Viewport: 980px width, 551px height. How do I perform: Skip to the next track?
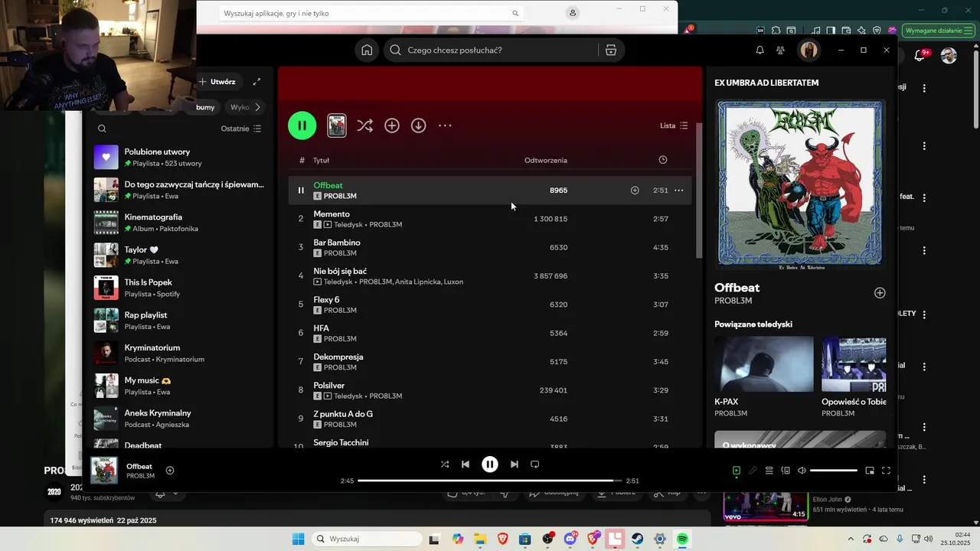click(514, 465)
